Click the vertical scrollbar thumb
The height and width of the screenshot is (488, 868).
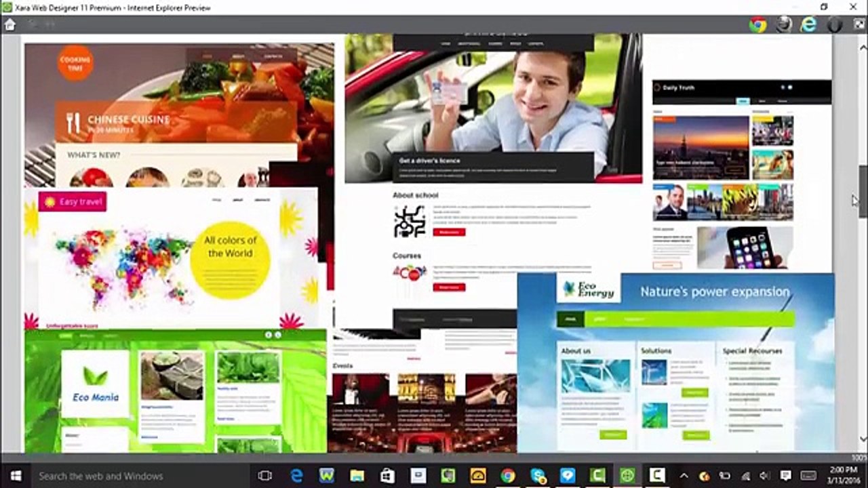pyautogui.click(x=863, y=191)
